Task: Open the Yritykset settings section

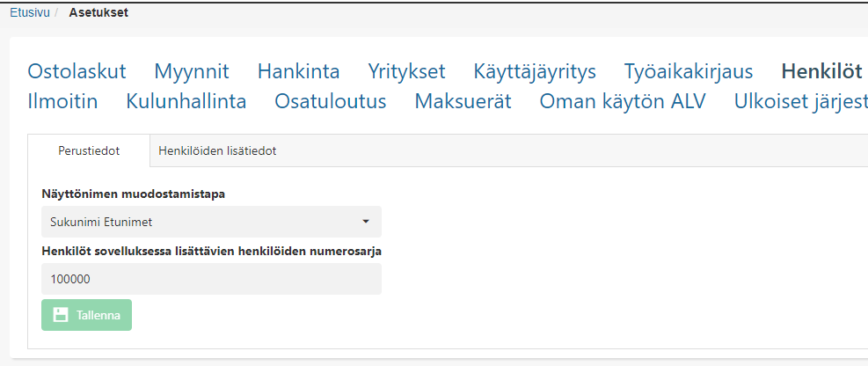Action: [x=407, y=71]
